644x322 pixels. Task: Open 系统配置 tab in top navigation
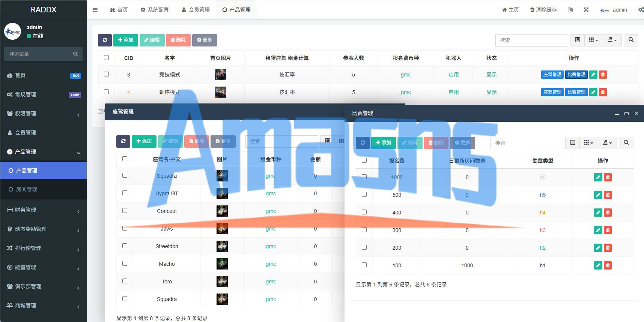[x=155, y=10]
